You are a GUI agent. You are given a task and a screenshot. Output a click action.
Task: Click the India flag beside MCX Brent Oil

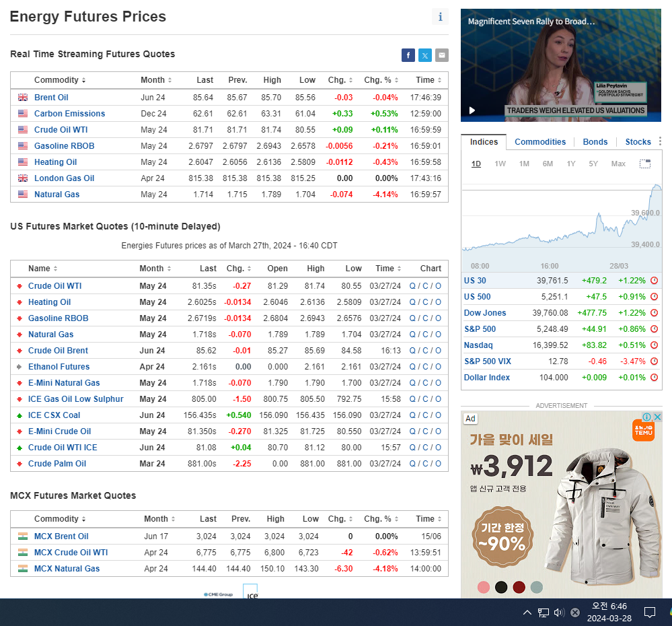pos(23,536)
